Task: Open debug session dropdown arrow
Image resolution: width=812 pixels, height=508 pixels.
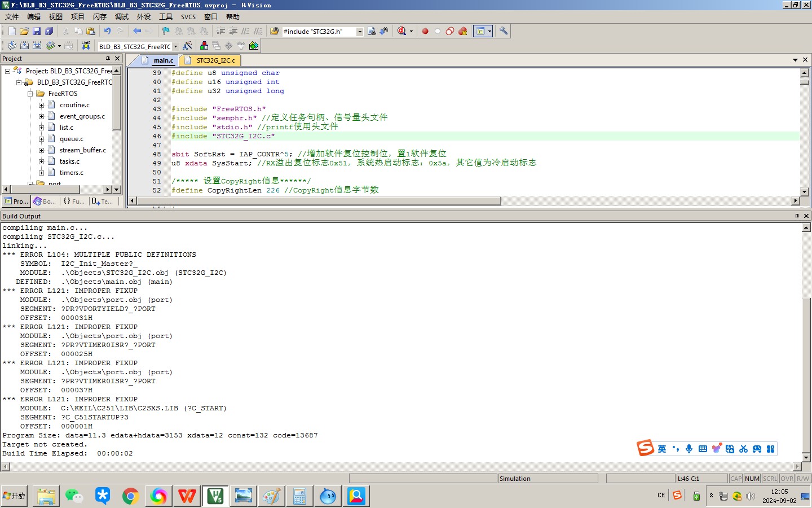Action: pyautogui.click(x=411, y=32)
